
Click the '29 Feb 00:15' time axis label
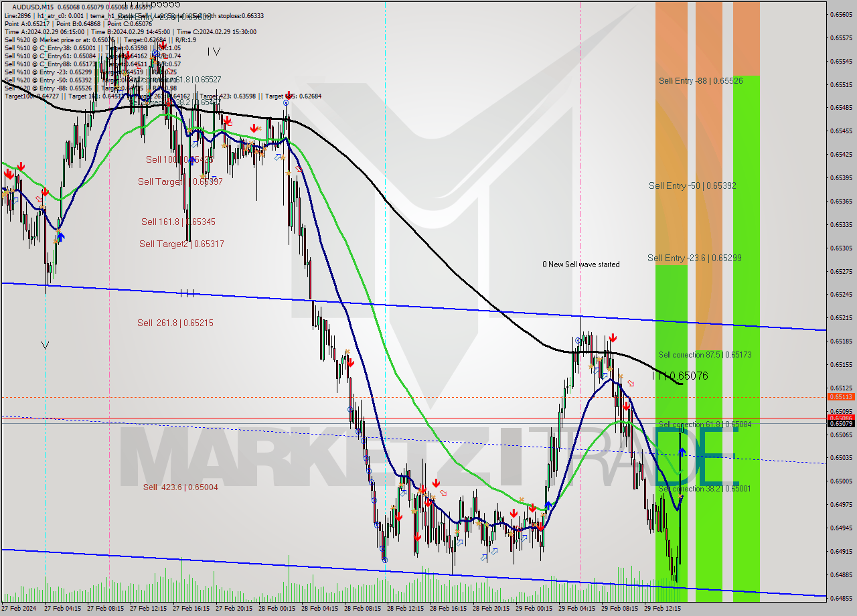534,609
